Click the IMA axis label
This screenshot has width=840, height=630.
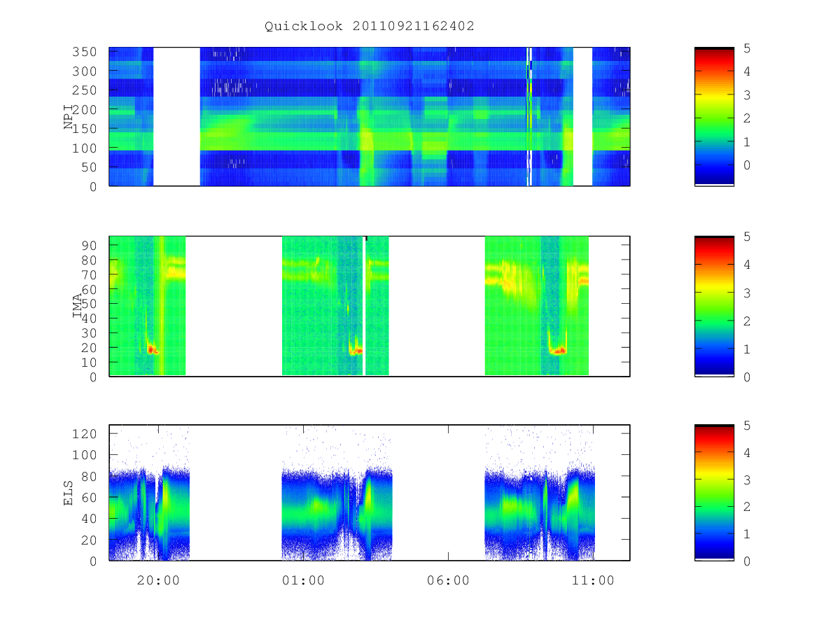click(77, 306)
